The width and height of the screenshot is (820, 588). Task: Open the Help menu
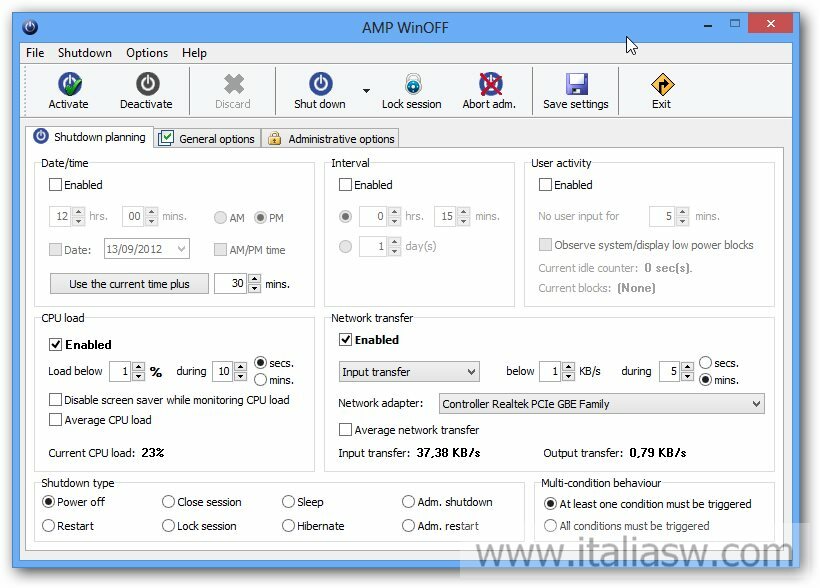[x=194, y=53]
